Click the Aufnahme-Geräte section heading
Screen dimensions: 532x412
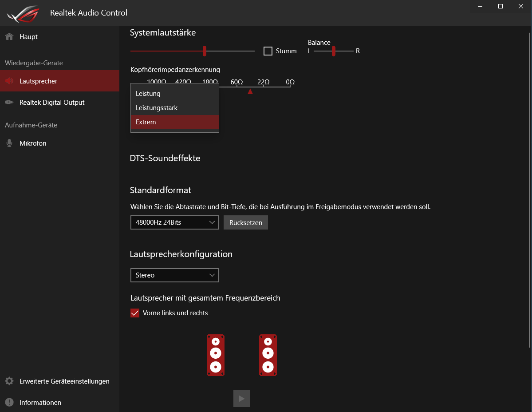[x=31, y=125]
